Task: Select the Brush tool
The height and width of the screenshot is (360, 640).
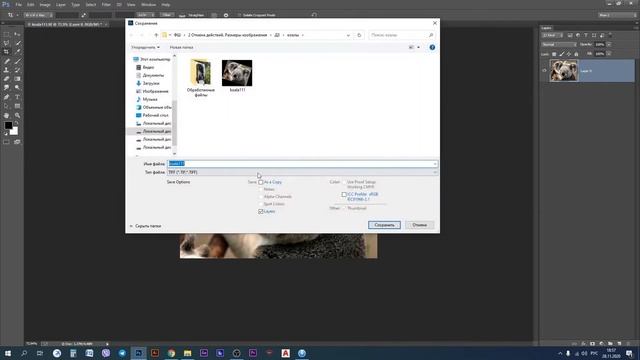Action: click(x=17, y=61)
